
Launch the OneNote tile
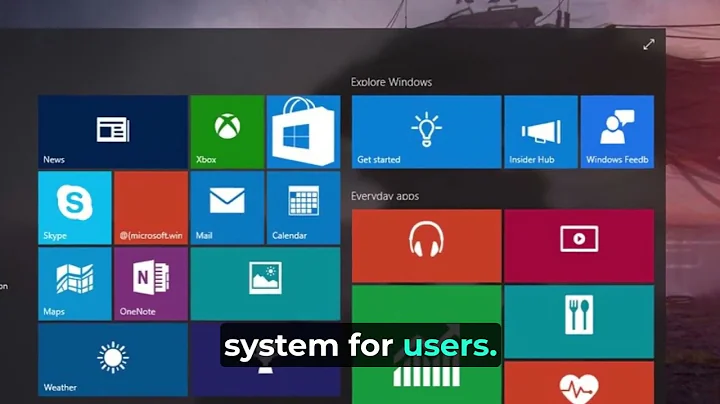pyautogui.click(x=151, y=284)
